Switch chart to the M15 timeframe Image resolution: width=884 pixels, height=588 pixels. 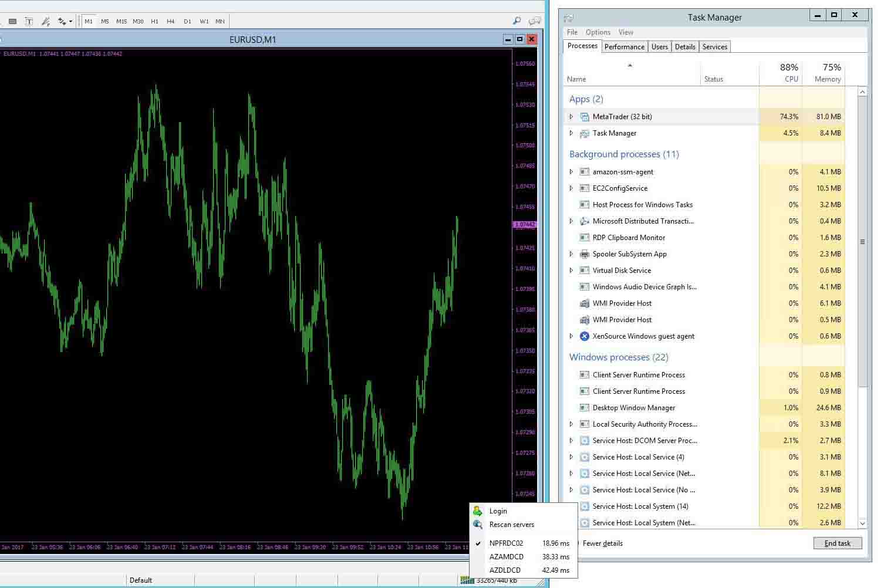(x=122, y=21)
